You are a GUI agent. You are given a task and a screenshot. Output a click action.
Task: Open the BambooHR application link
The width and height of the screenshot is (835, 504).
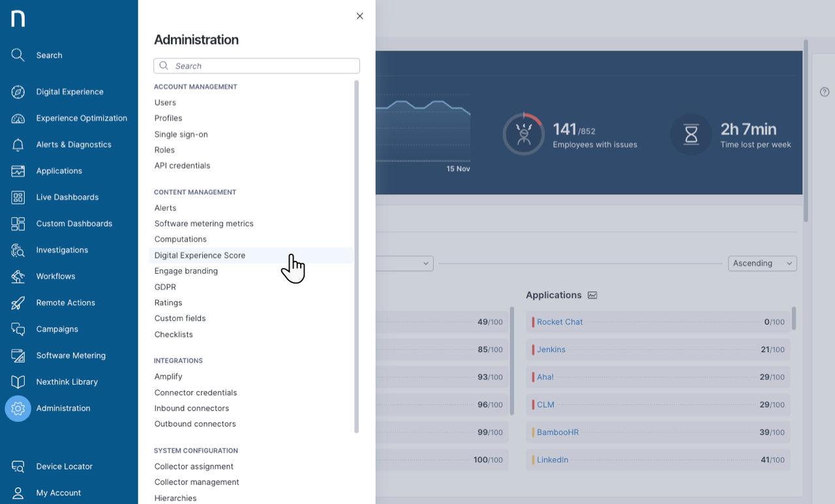pyautogui.click(x=558, y=432)
